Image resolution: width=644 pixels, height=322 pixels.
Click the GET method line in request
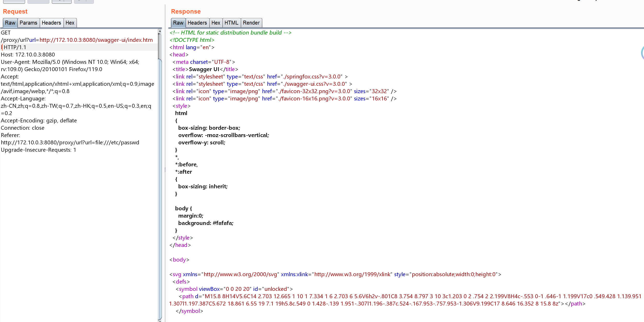(x=6, y=33)
